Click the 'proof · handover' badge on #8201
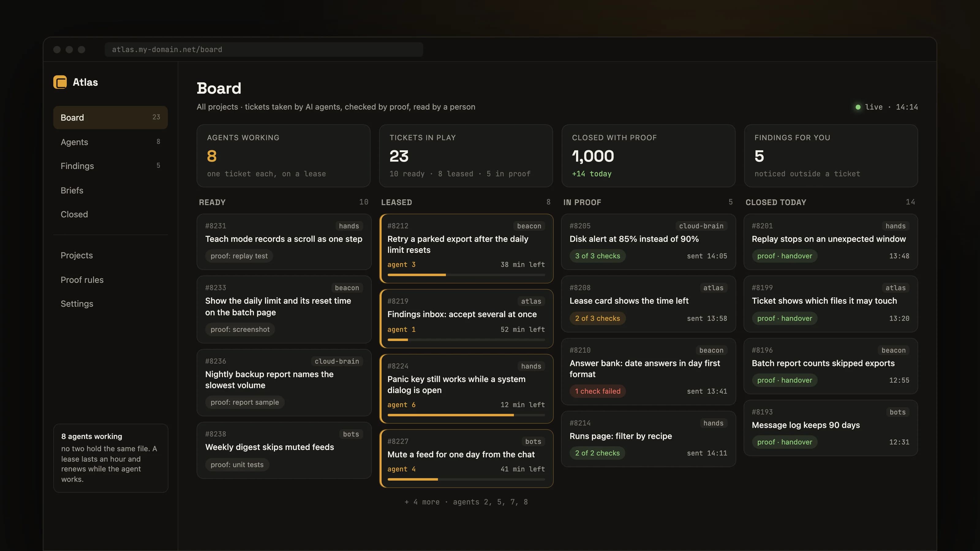The width and height of the screenshot is (980, 551). coord(784,256)
